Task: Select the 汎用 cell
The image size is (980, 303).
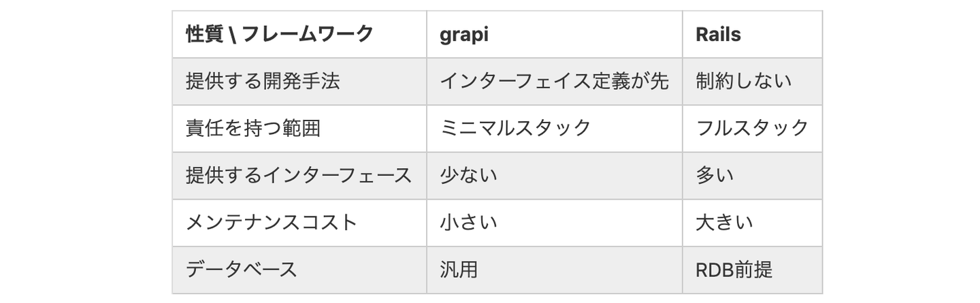Action: [x=459, y=269]
